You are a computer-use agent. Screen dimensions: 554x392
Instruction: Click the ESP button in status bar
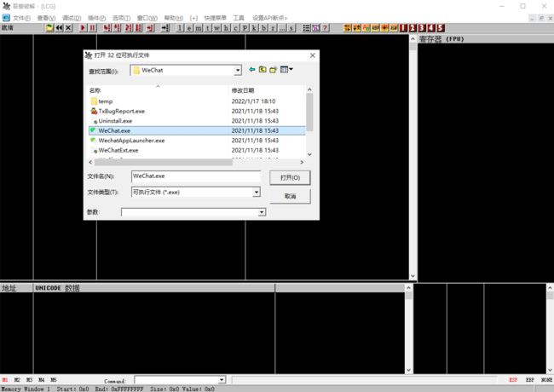click(513, 380)
